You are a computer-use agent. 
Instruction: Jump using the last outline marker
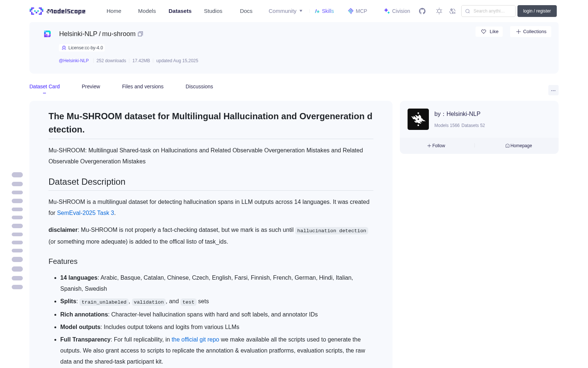coord(17,287)
